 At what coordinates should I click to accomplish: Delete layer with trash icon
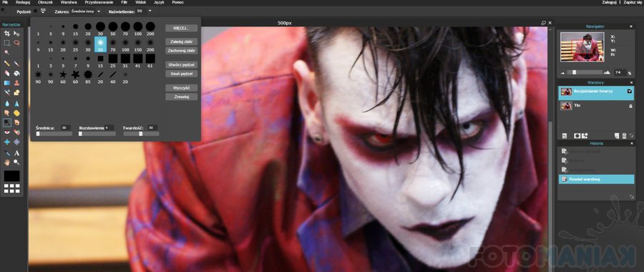point(624,135)
